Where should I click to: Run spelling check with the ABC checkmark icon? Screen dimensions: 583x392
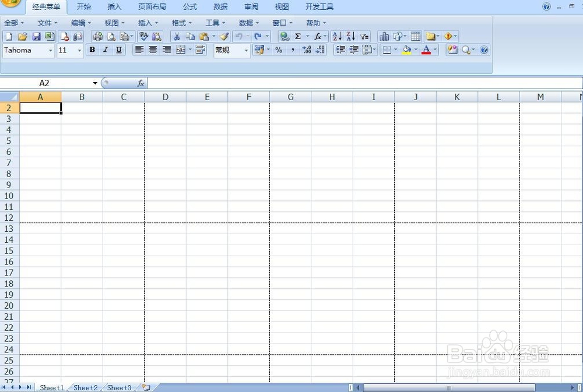pyautogui.click(x=143, y=37)
